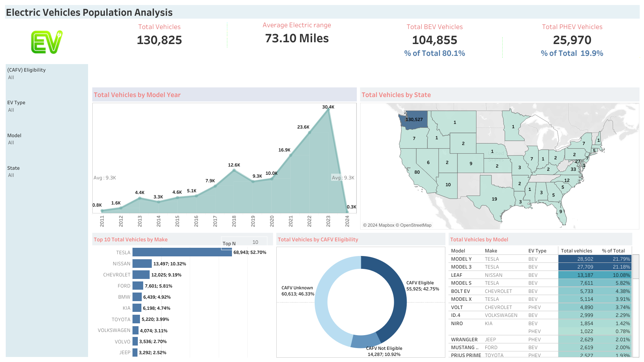The image size is (644, 362).
Task: Select the FORD bar in makes chart
Action: click(x=138, y=286)
